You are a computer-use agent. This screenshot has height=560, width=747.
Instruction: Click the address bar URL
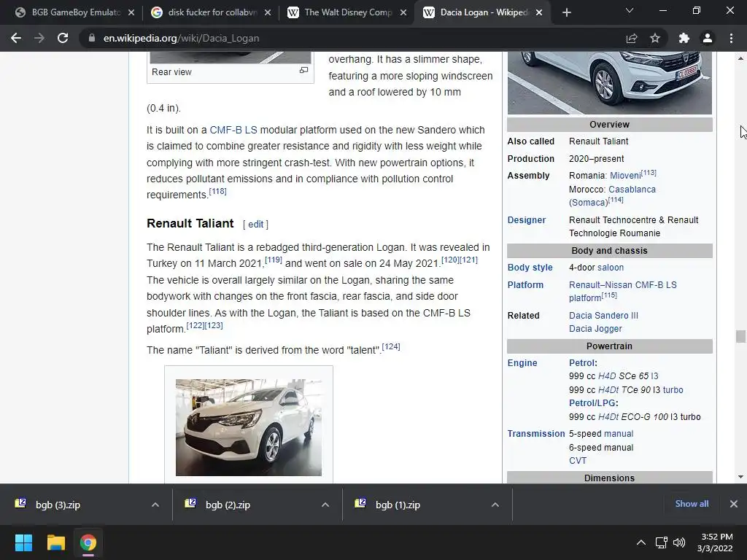tap(181, 38)
